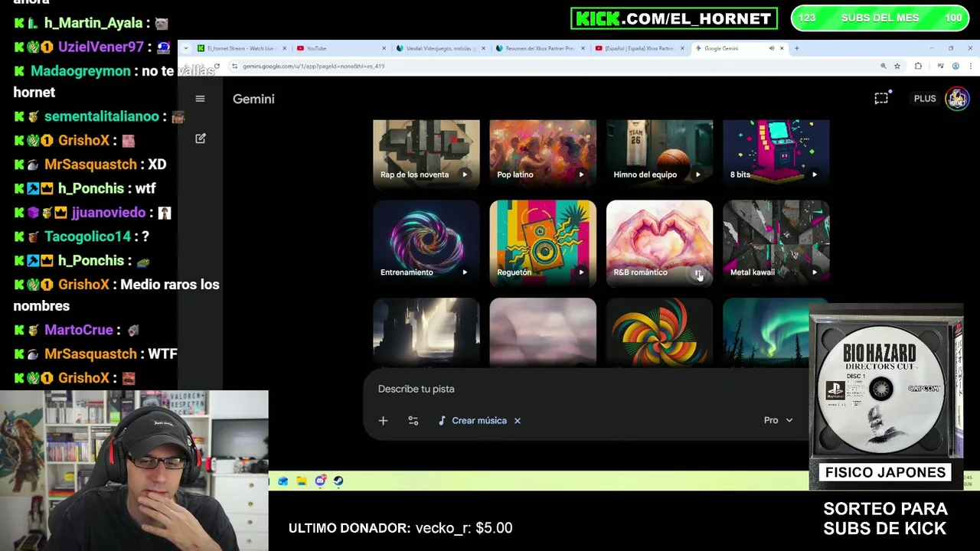Switch to the Vandal Videojuegos browser tab
This screenshot has width=980, height=551.
tap(439, 48)
